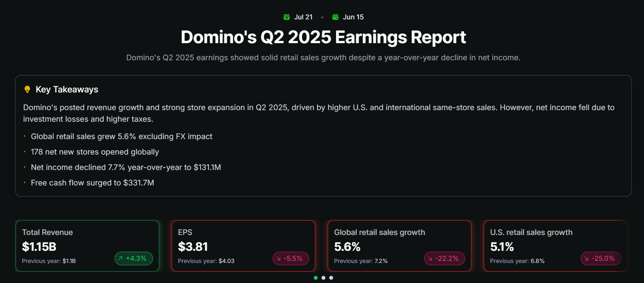Go to the second carousel page dot

(x=324, y=278)
